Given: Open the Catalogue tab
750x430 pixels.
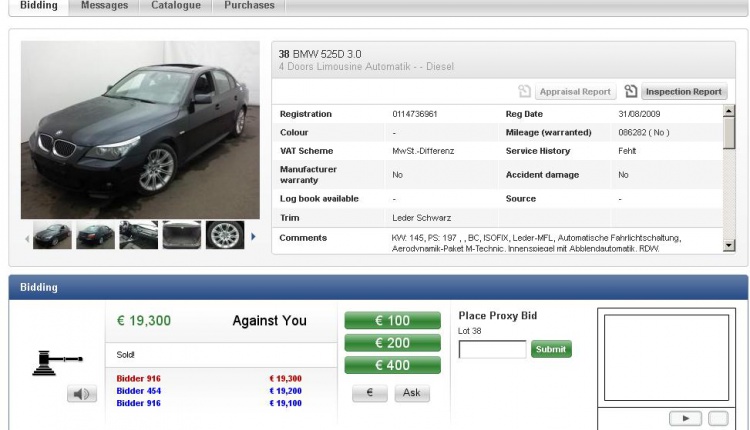Looking at the screenshot, I should (x=176, y=6).
